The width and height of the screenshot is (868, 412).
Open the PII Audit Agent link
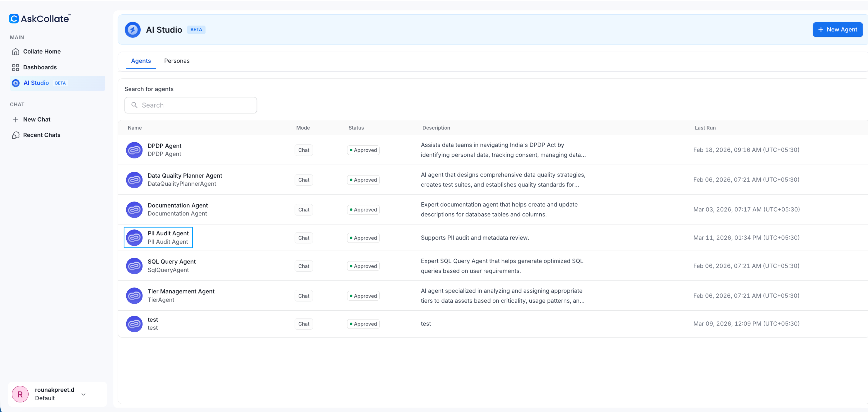(x=168, y=233)
